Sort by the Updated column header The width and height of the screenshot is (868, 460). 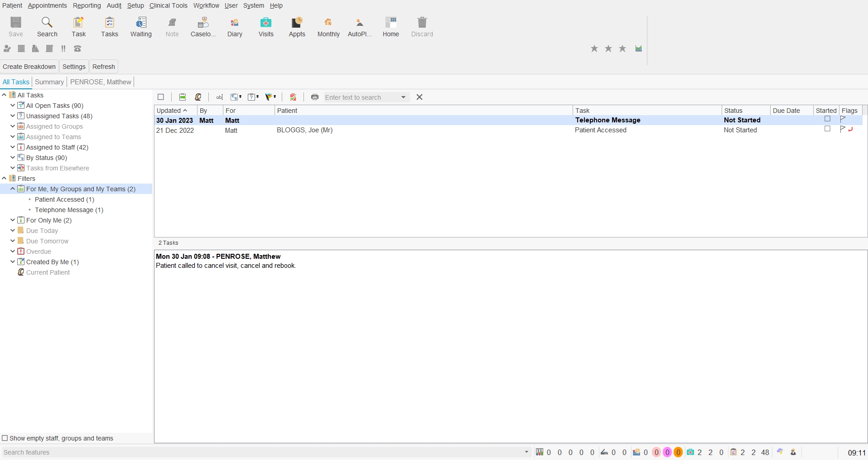tap(176, 111)
